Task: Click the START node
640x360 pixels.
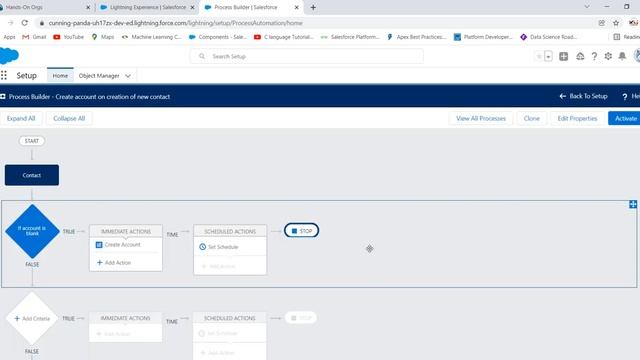Action: pyautogui.click(x=32, y=141)
